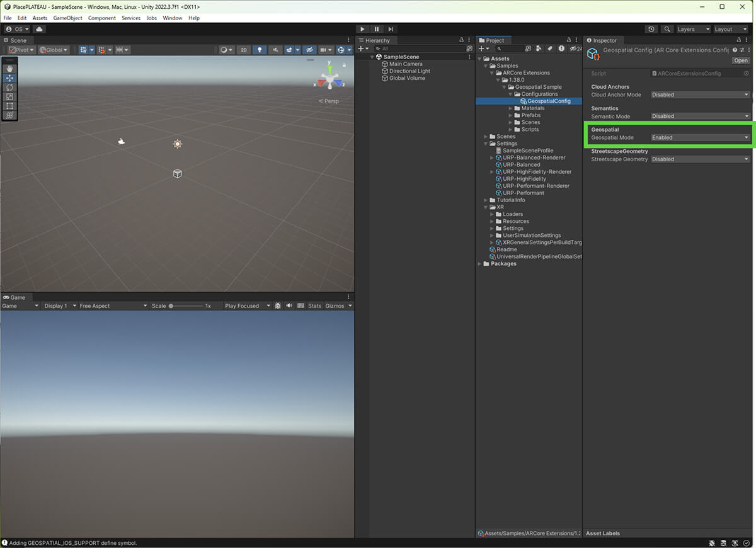
Task: Select the Rotate tool
Action: (x=9, y=88)
